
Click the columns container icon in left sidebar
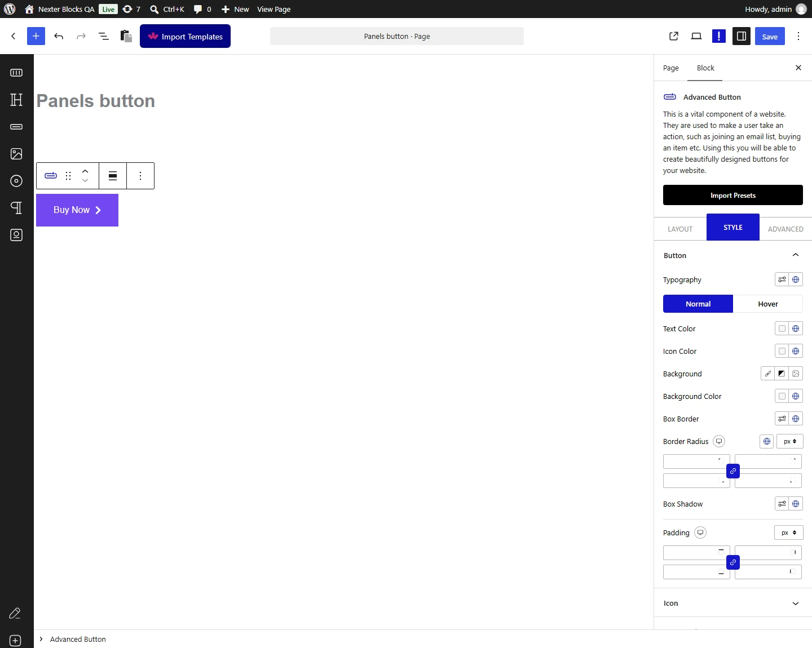(x=16, y=73)
